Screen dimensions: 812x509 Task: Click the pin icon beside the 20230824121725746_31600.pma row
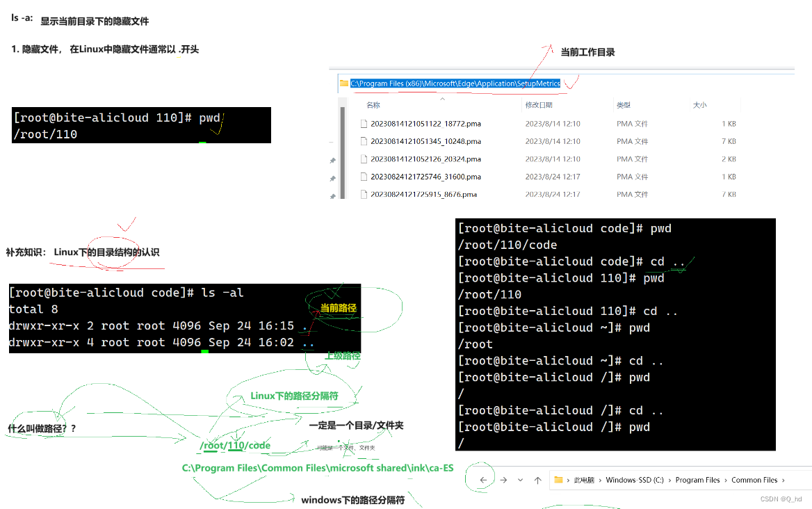[332, 179]
